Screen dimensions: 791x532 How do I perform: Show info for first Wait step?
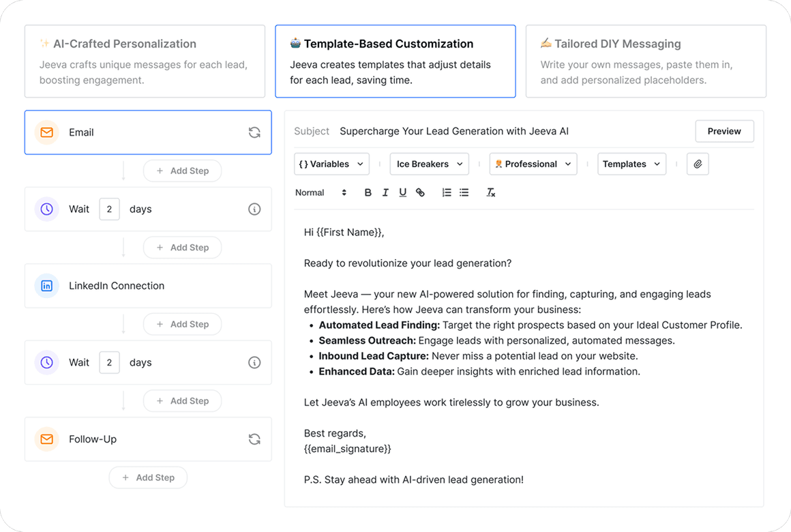point(254,209)
